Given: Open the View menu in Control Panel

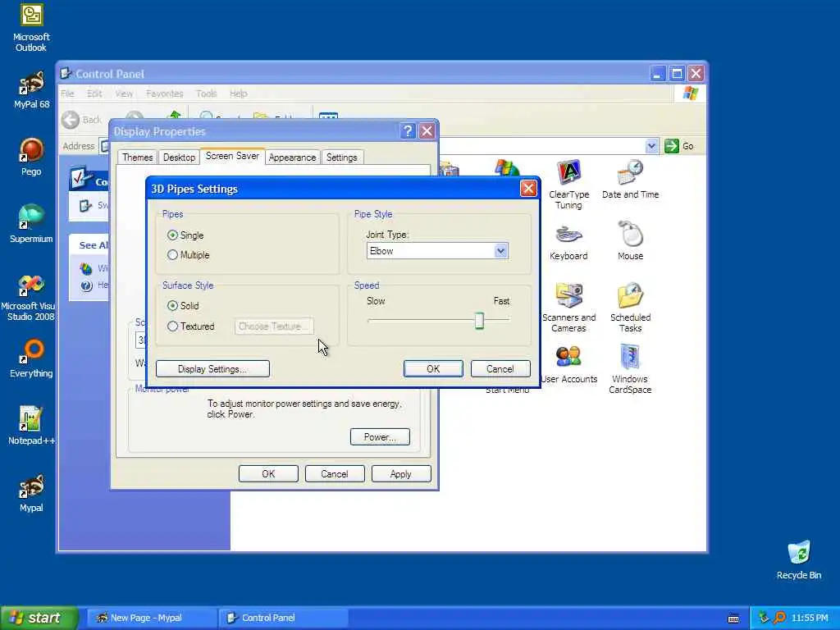Looking at the screenshot, I should coord(124,94).
